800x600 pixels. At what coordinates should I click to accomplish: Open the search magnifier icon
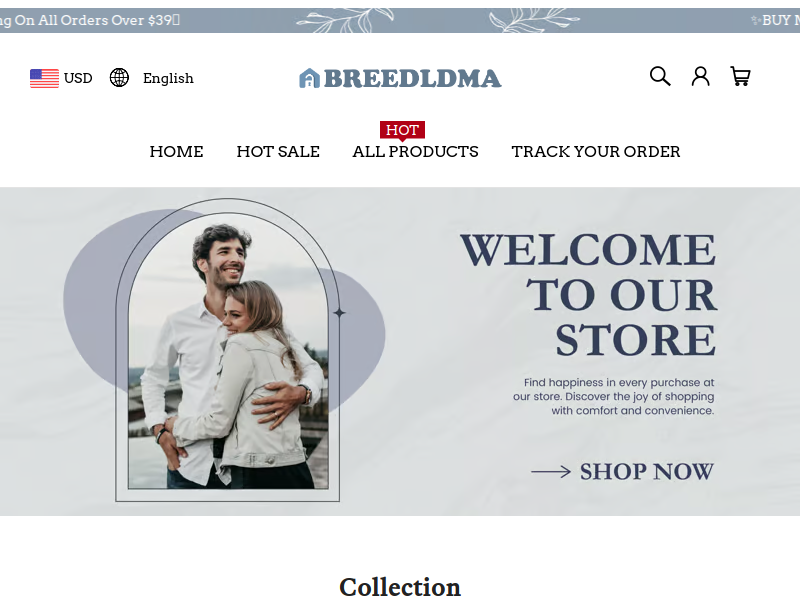[x=660, y=77]
